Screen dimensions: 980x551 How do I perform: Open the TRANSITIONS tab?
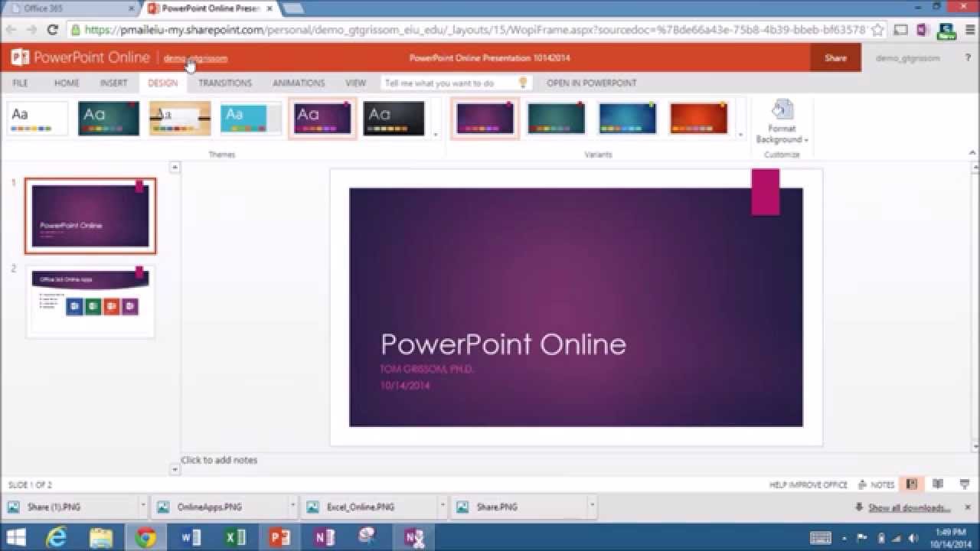pyautogui.click(x=225, y=83)
